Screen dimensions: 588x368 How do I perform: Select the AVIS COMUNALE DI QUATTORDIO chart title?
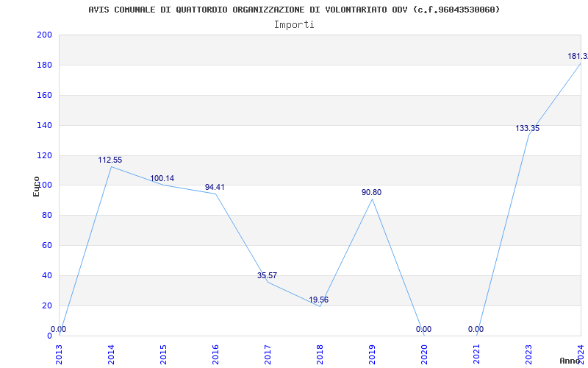[294, 10]
